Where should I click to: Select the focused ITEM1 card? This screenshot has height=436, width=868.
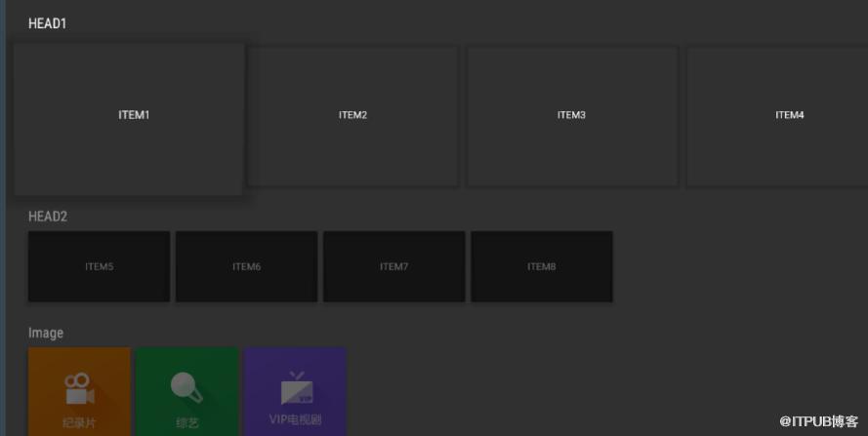[129, 119]
